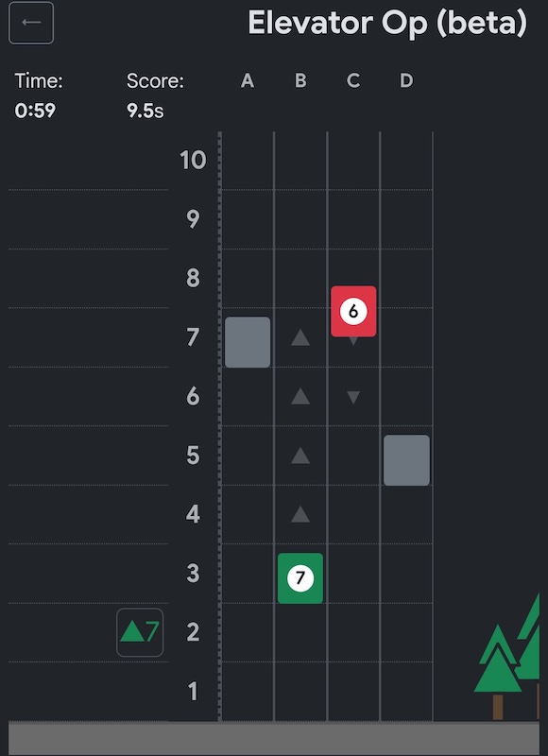Select column header C

click(x=353, y=81)
